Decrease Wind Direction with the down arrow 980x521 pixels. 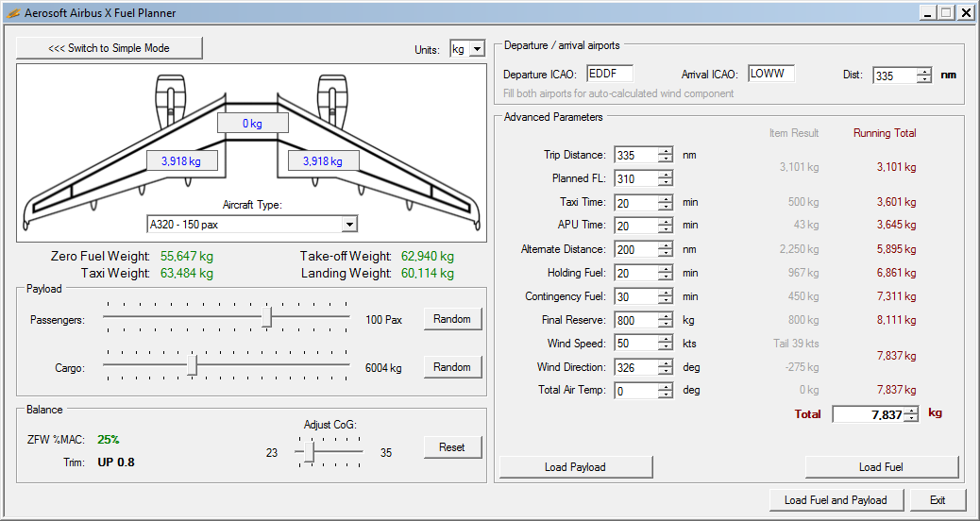click(665, 371)
